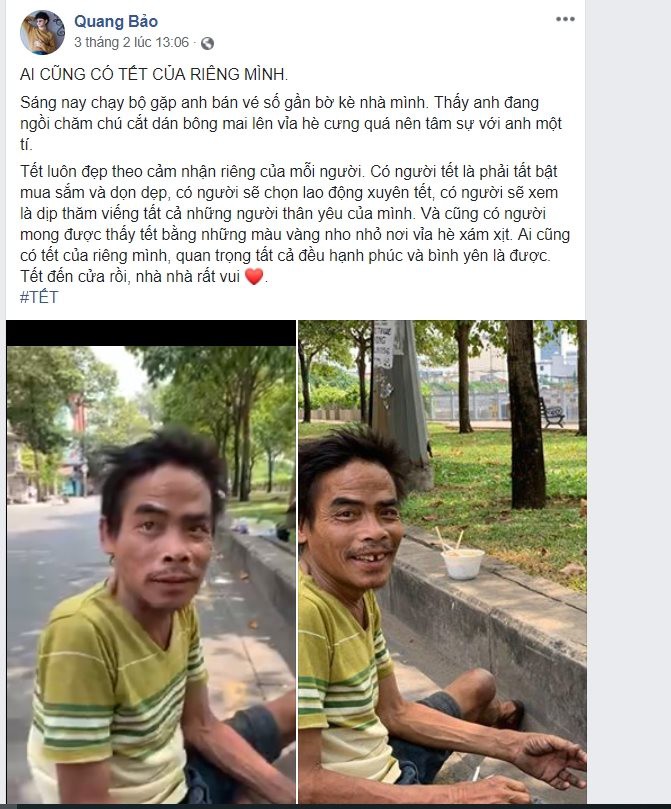The width and height of the screenshot is (671, 809).
Task: Click the black bar above left photo
Action: tap(151, 333)
